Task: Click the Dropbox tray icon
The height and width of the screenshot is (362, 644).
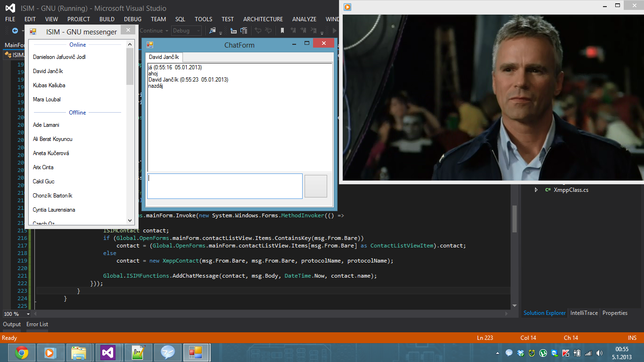Action: point(520,353)
